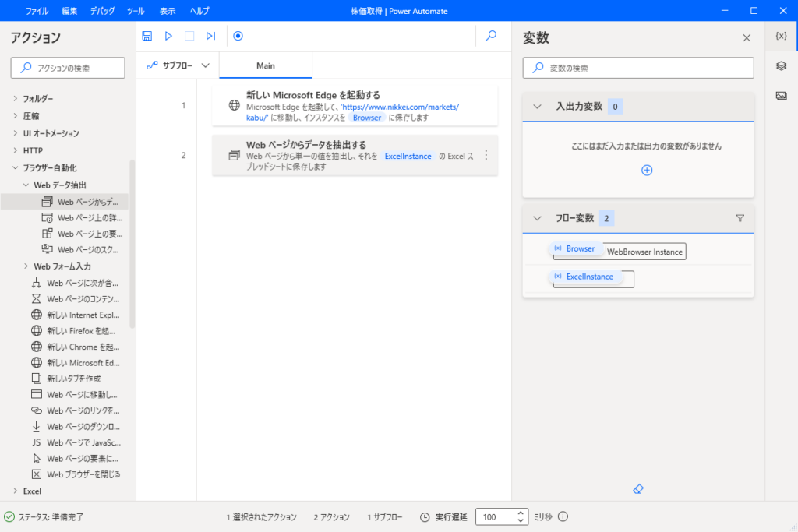Open the UI elements layers icon
The width and height of the screenshot is (798, 532).
point(781,65)
